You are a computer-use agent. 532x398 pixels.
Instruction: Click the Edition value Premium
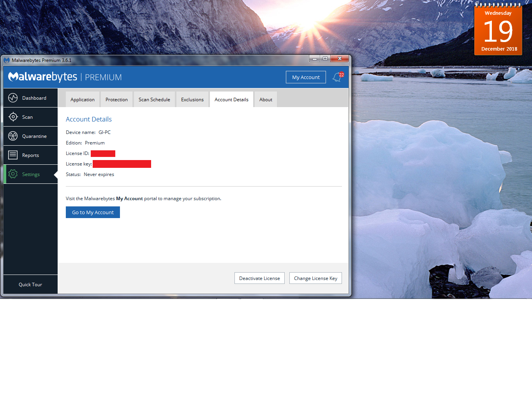pyautogui.click(x=95, y=143)
